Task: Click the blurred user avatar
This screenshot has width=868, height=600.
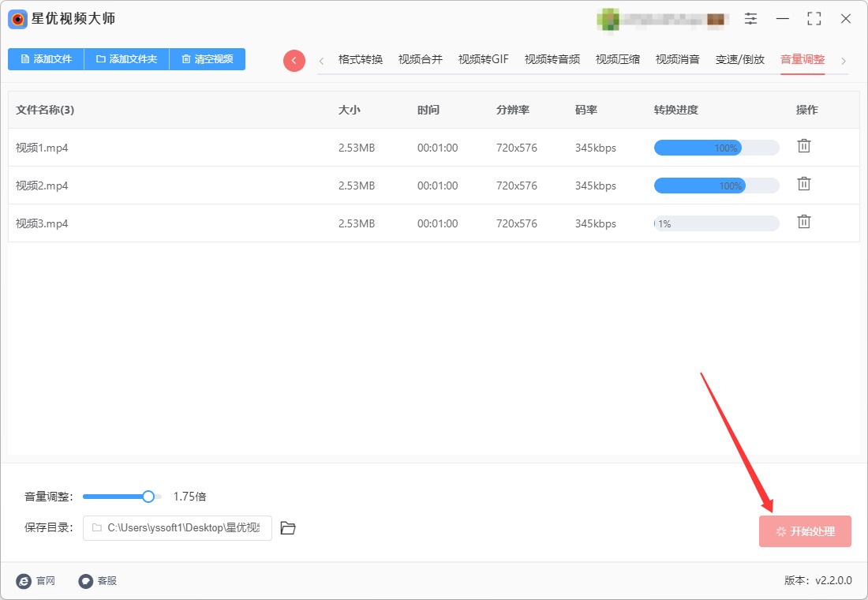Action: 608,20
